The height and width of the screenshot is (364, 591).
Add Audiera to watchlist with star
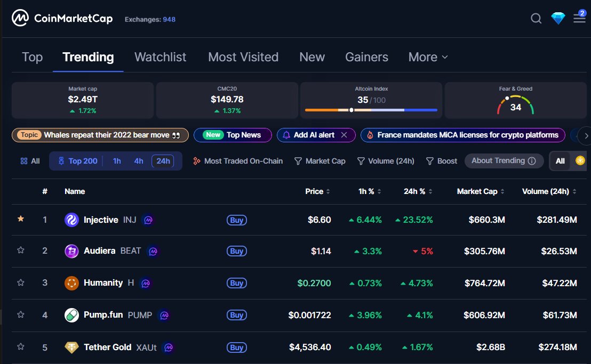(x=21, y=250)
